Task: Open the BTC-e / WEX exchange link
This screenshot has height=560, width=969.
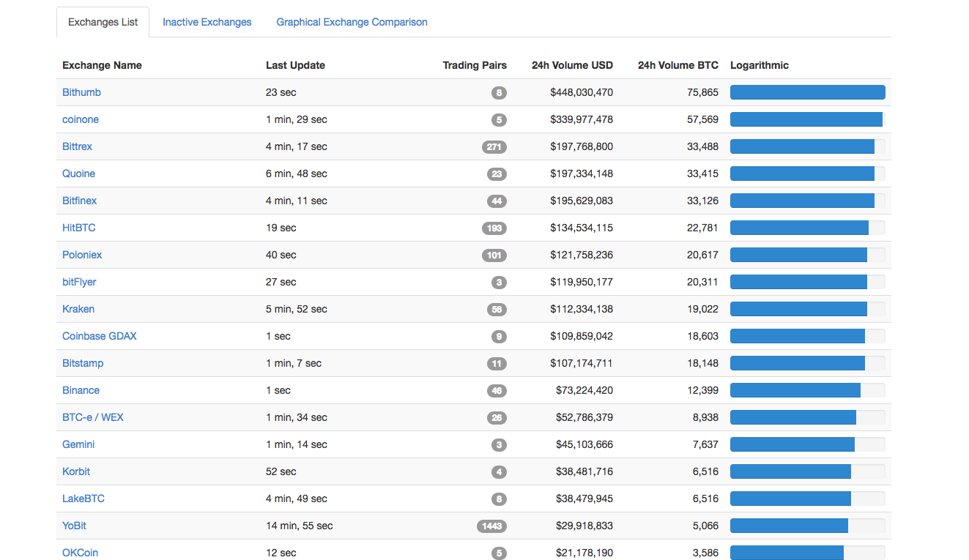Action: point(93,417)
